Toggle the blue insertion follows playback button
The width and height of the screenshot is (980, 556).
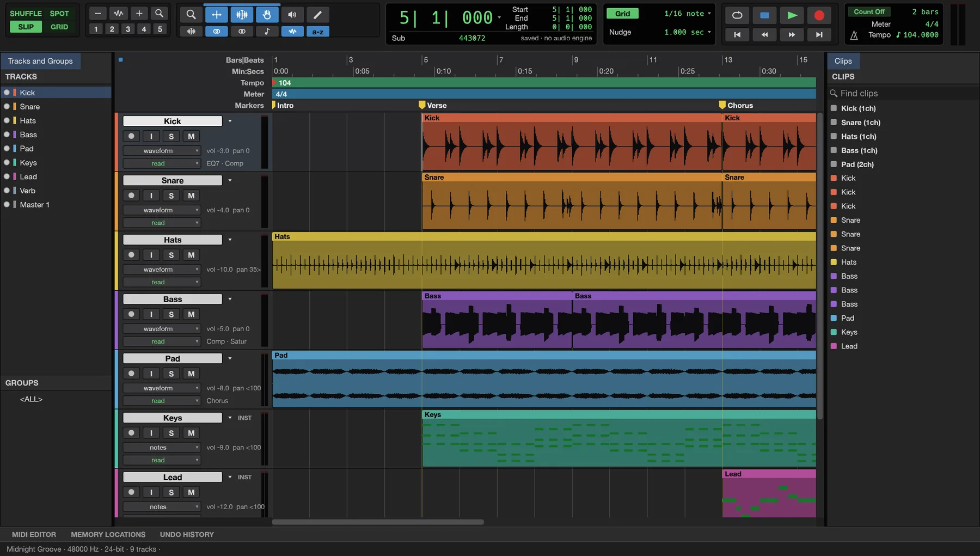pos(292,32)
